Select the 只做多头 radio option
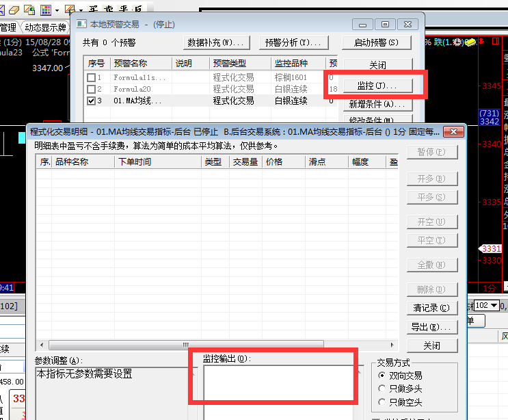 pos(382,389)
